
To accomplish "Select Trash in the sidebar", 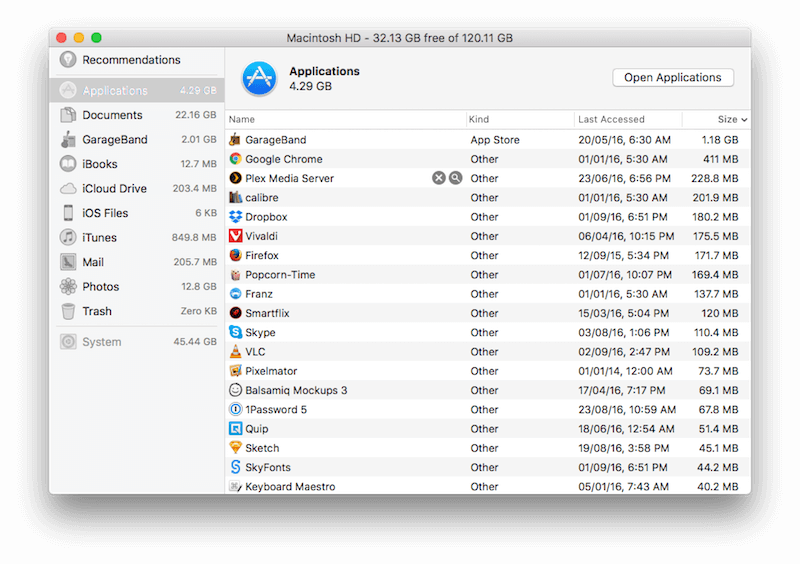I will click(x=97, y=311).
